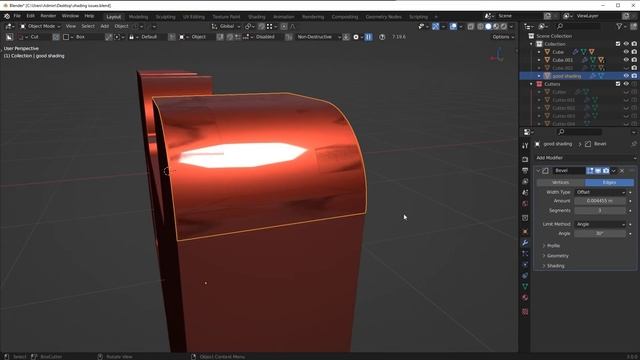
Task: Open the Modifier properties wrench tab
Action: (x=525, y=243)
